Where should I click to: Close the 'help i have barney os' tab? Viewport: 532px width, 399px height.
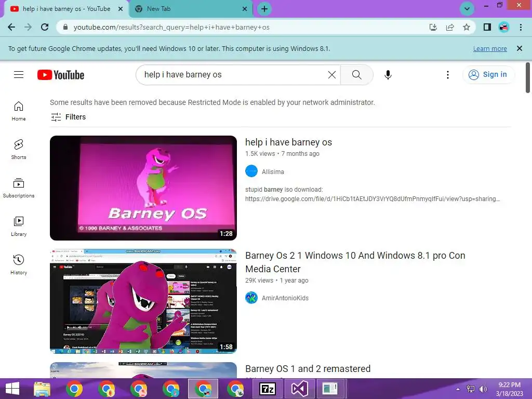coord(121,9)
